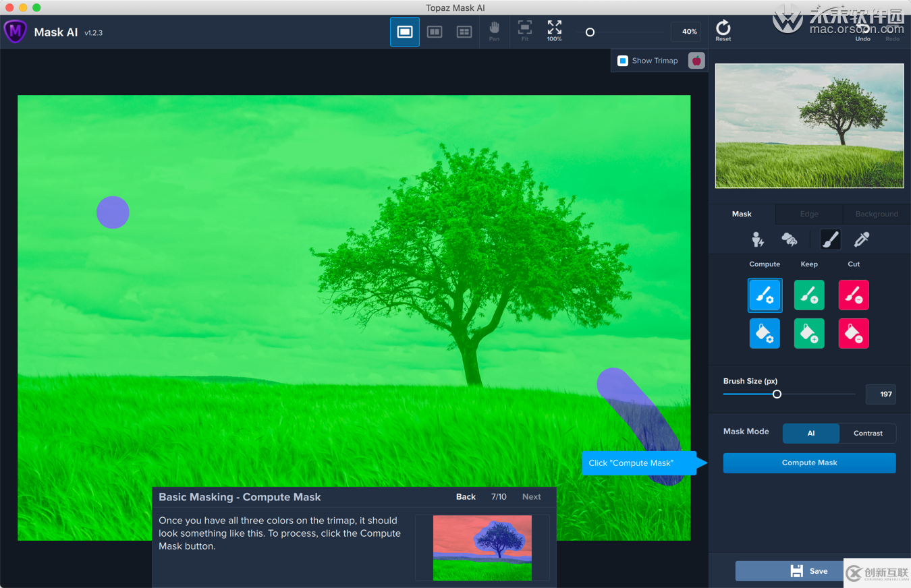
Task: Click the Compute column label
Action: pos(765,264)
